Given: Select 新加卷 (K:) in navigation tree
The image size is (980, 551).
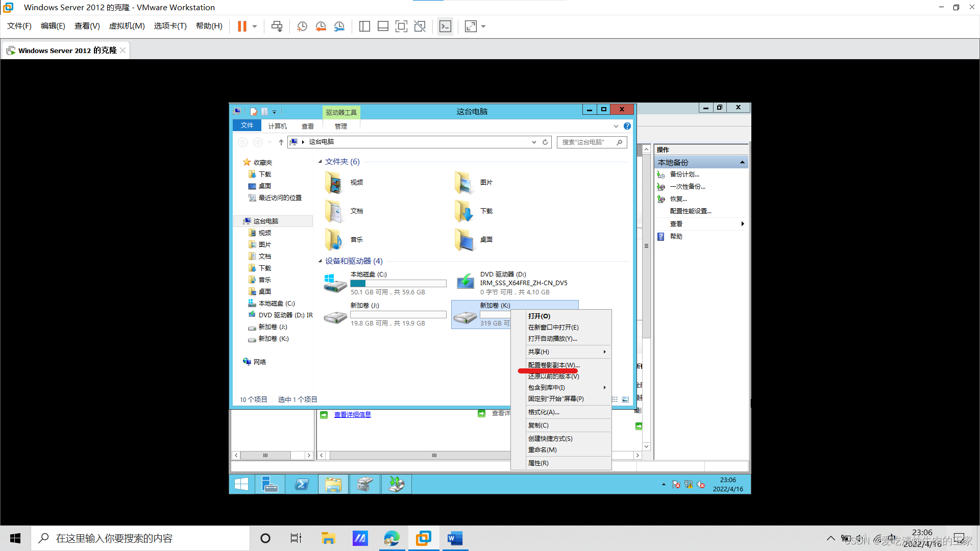Looking at the screenshot, I should click(273, 339).
